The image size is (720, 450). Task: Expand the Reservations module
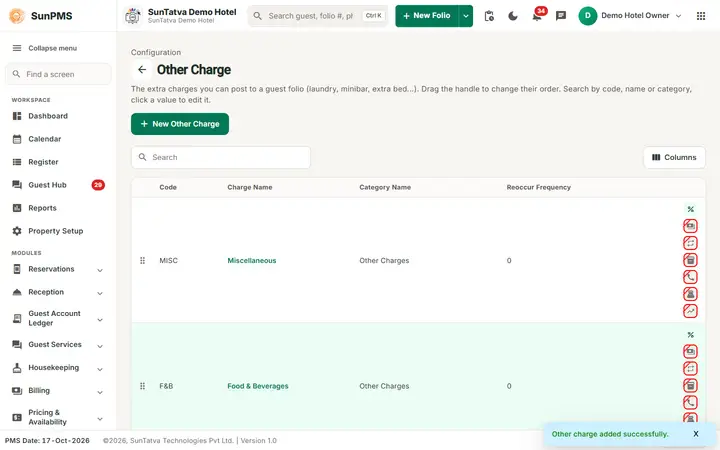(100, 270)
